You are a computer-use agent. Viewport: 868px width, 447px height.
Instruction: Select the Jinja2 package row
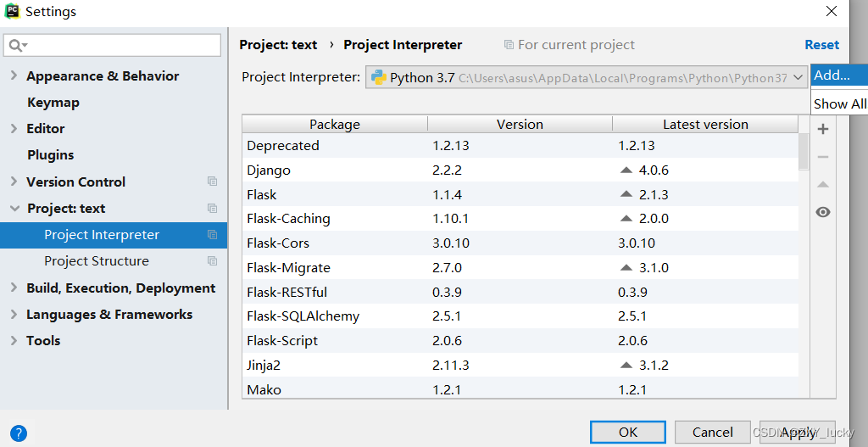(x=520, y=365)
